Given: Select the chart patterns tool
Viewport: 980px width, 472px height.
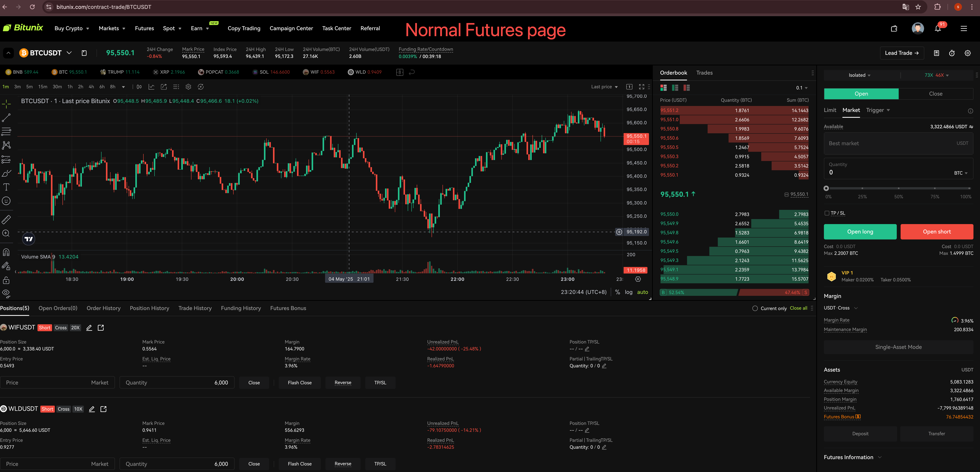Looking at the screenshot, I should [x=6, y=145].
